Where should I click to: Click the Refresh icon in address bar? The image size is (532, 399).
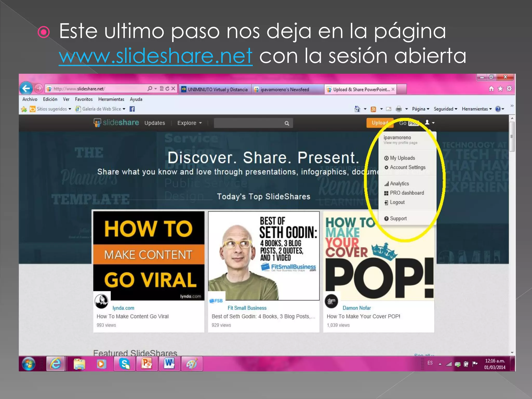(x=168, y=89)
